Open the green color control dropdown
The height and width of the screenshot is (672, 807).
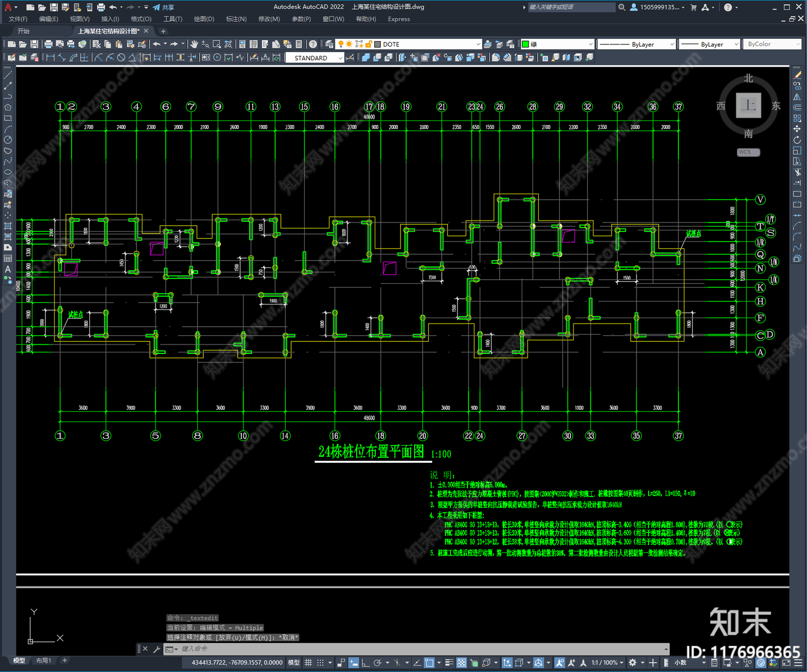click(x=557, y=44)
